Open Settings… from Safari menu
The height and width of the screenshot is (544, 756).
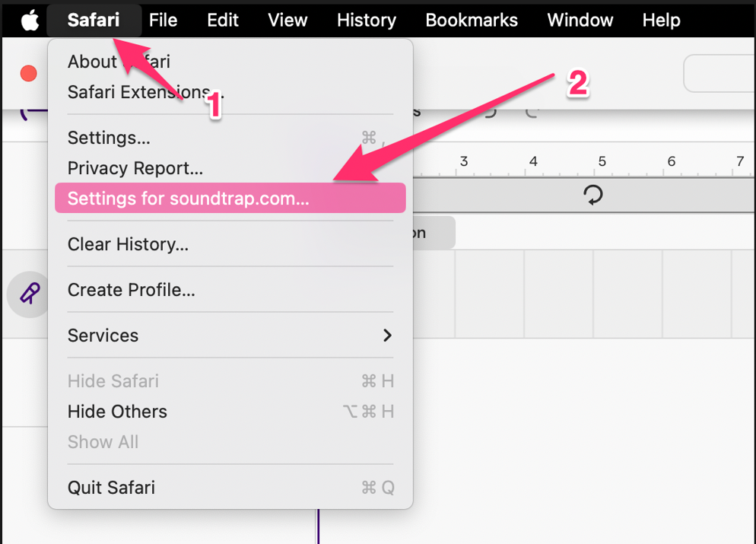(230, 138)
